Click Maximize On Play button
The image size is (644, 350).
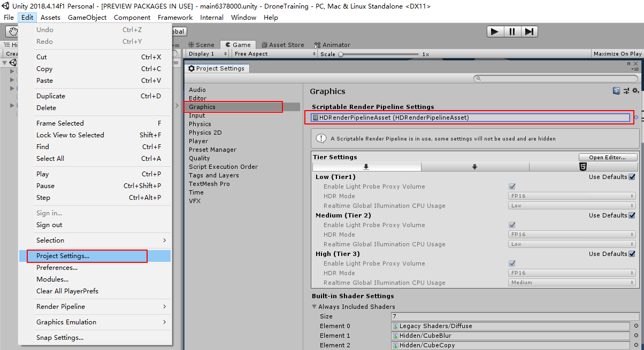pos(617,54)
